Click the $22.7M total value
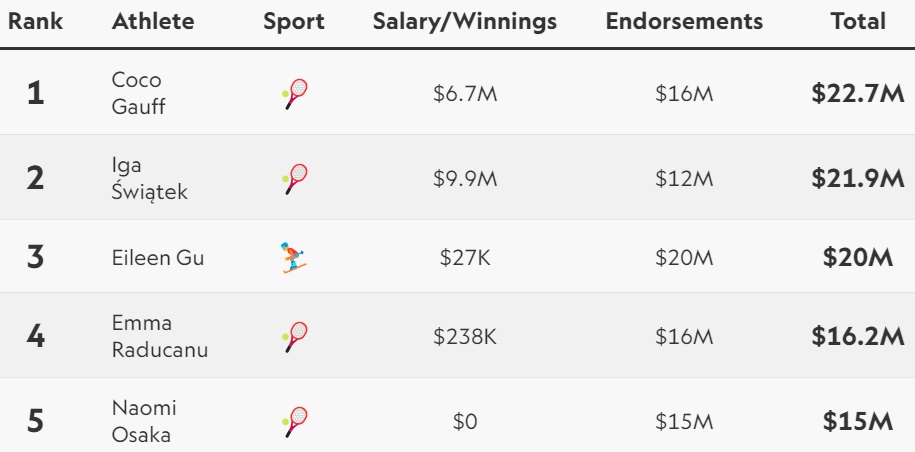 [x=857, y=94]
